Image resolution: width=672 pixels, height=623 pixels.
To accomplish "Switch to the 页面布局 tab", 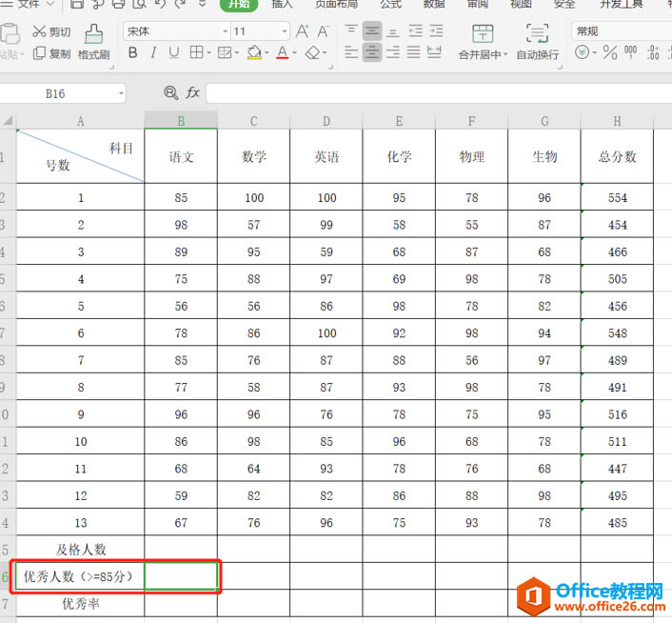I will [x=336, y=5].
